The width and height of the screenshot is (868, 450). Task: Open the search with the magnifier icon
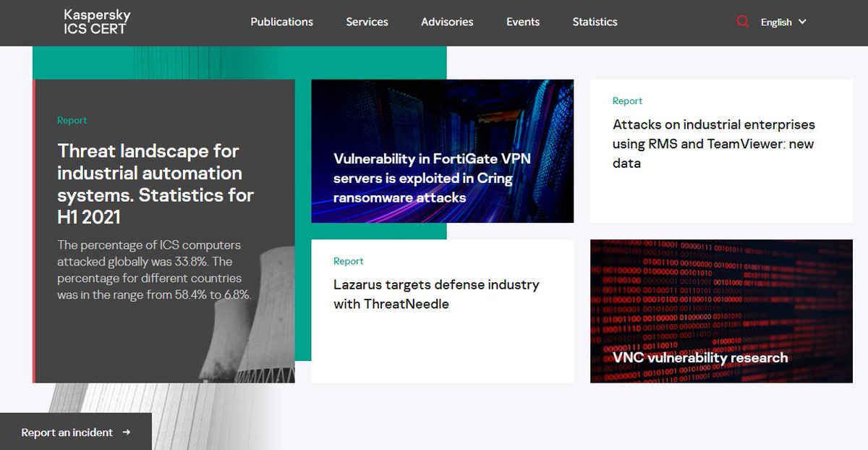(743, 22)
